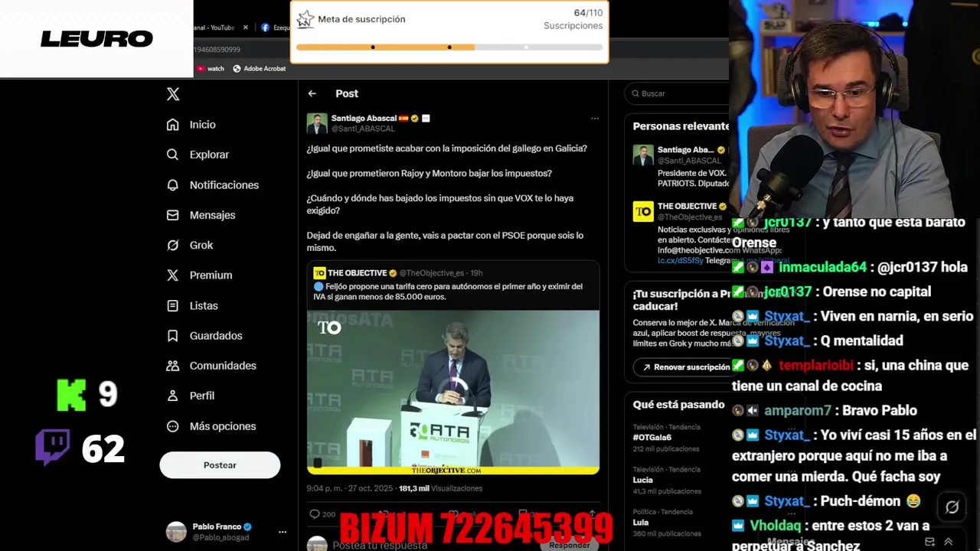980x551 pixels.
Task: Open the quoted THE OBJECTIVE post header
Action: pyautogui.click(x=397, y=273)
